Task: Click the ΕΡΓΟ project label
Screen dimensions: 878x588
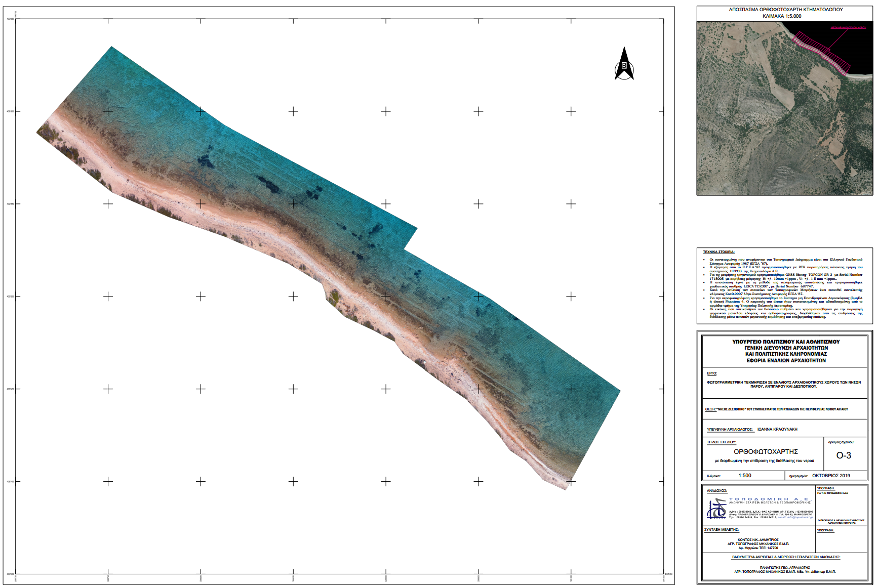Action: point(711,373)
